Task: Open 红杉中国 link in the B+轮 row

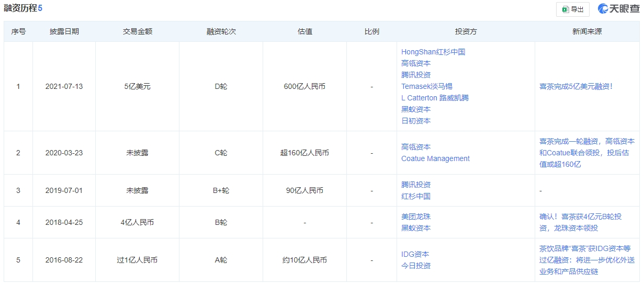Action: 416,196
